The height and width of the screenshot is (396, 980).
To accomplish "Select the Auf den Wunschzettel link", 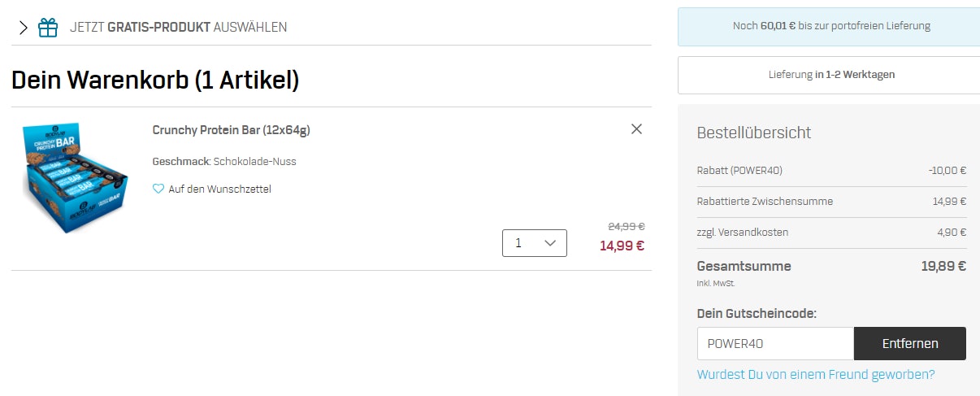I will [x=219, y=189].
